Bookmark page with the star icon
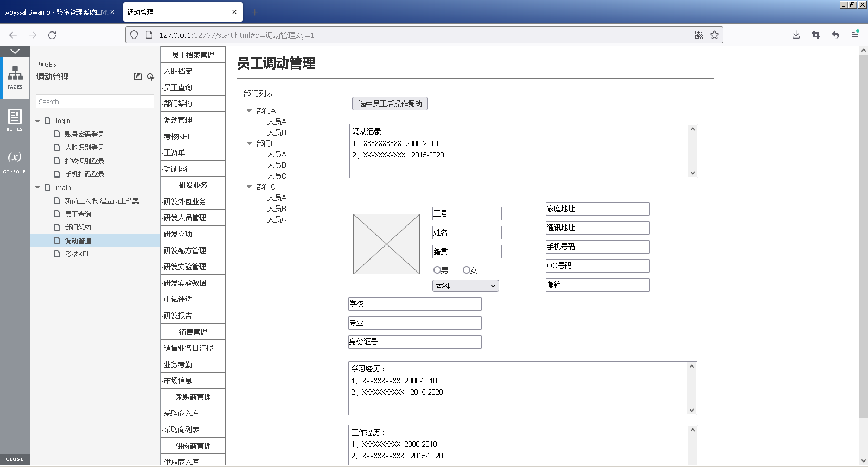The width and height of the screenshot is (868, 467). coord(714,35)
